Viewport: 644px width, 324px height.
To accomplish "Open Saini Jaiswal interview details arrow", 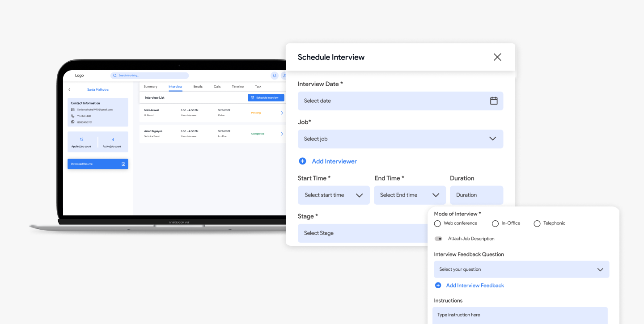I will pos(282,113).
